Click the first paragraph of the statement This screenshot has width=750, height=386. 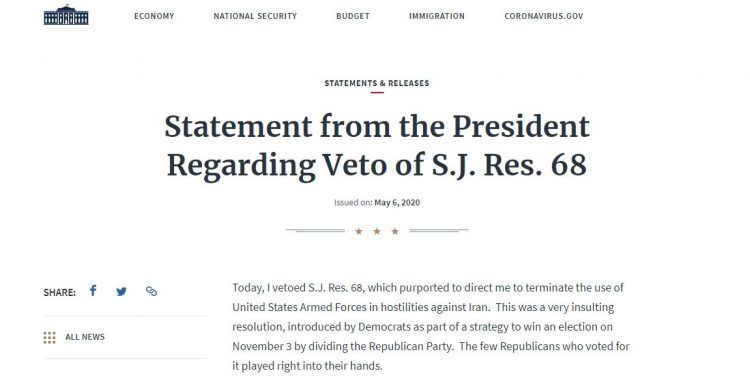(431, 327)
